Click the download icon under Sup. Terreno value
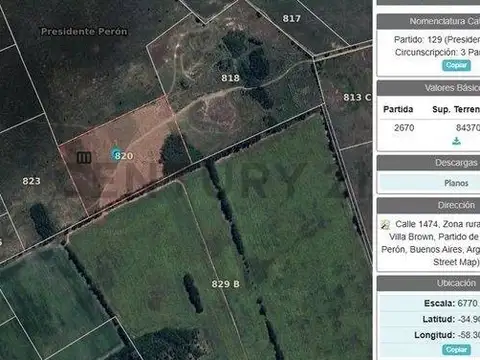The width and height of the screenshot is (480, 360). pyautogui.click(x=456, y=141)
